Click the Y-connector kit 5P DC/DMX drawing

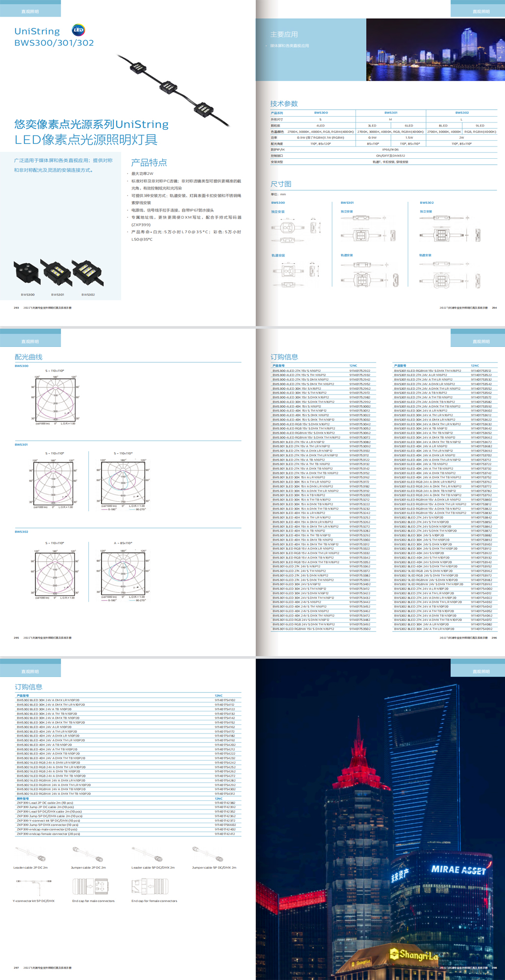coord(33,886)
